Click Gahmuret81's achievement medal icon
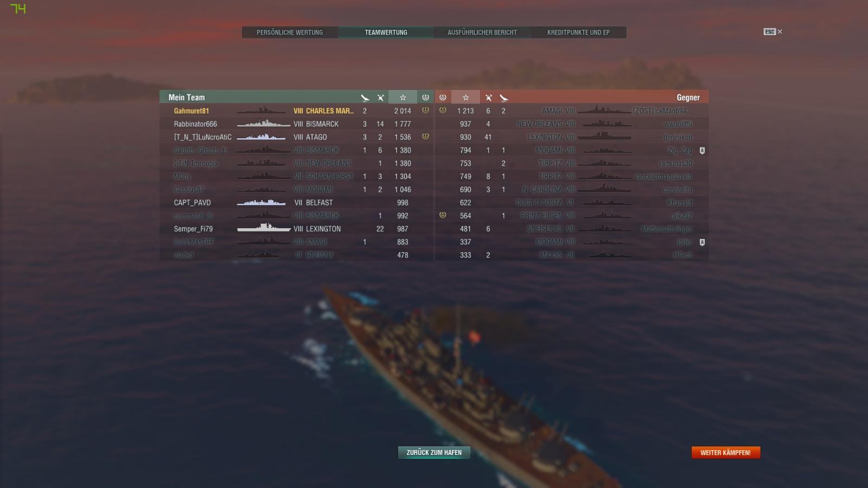This screenshot has height=488, width=868. 425,110
